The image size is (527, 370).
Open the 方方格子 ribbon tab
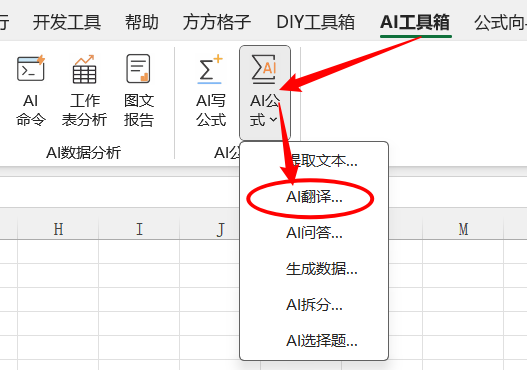point(217,23)
